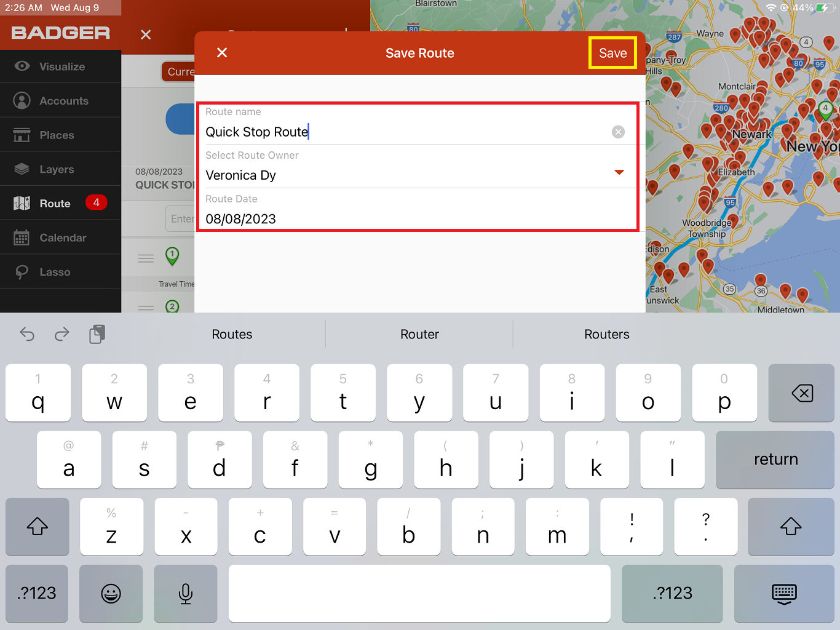
Task: Clear the Route name text field
Action: point(618,132)
